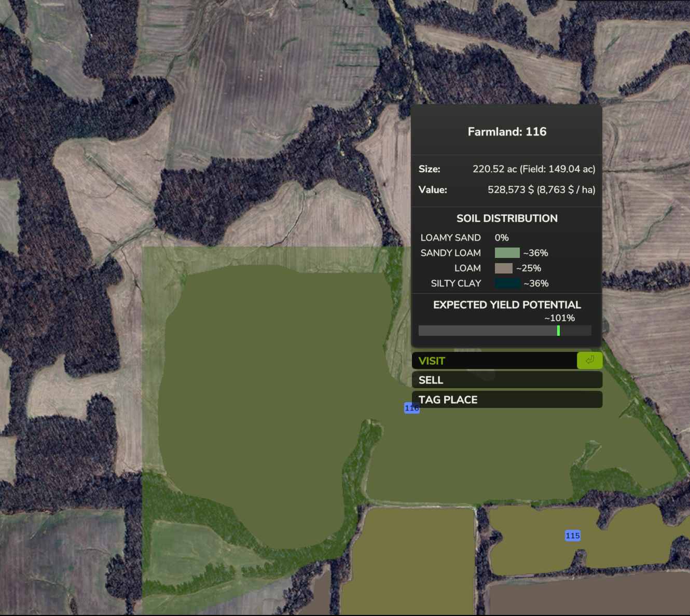The image size is (690, 616).
Task: Click the Sandy Loam green color swatch
Action: pos(507,253)
